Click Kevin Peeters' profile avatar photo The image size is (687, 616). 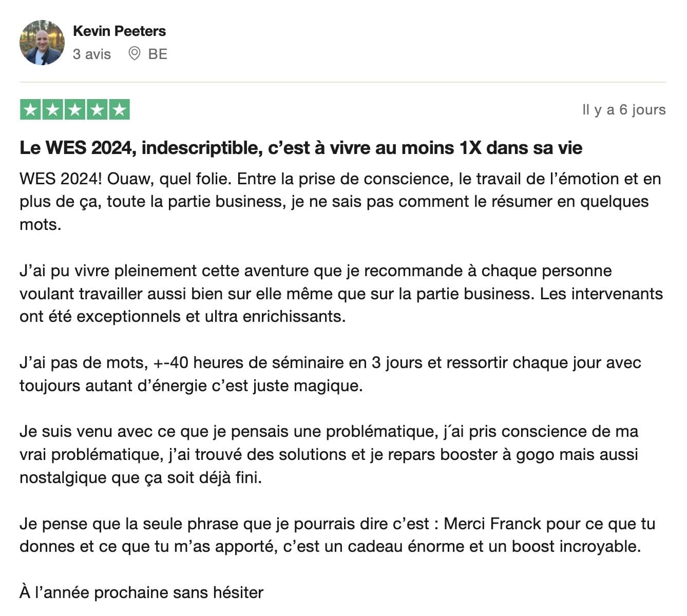(42, 43)
